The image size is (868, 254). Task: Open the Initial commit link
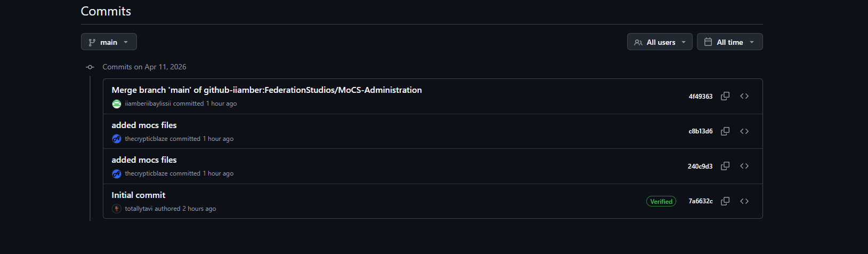point(139,195)
